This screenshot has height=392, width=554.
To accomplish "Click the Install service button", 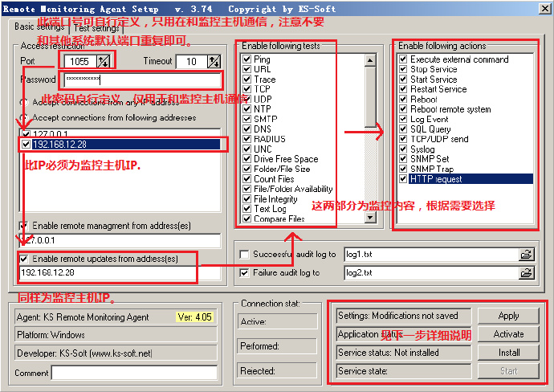I will click(x=508, y=353).
